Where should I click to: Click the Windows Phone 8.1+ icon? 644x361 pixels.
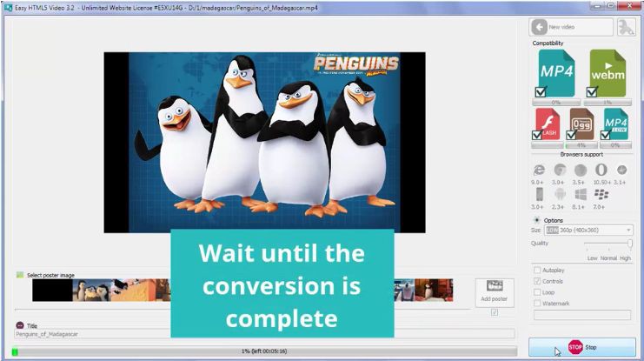(x=581, y=195)
